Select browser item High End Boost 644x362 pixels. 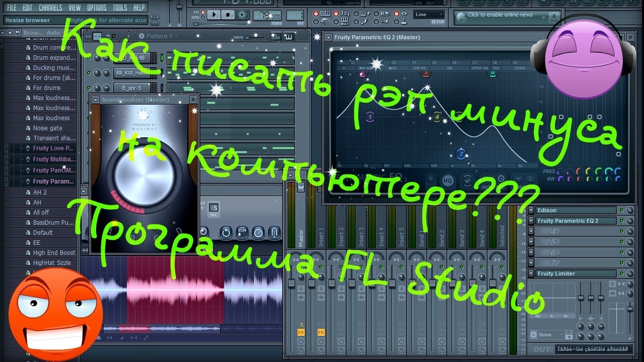54,253
